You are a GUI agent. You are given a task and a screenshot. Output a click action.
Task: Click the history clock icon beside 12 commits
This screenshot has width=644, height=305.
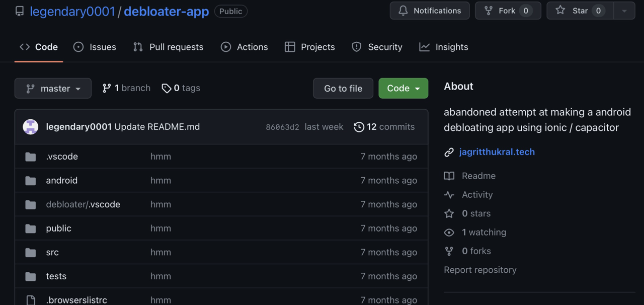359,127
